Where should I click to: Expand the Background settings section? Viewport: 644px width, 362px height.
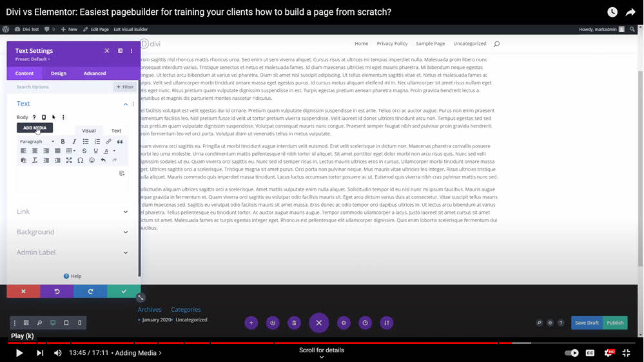click(71, 232)
